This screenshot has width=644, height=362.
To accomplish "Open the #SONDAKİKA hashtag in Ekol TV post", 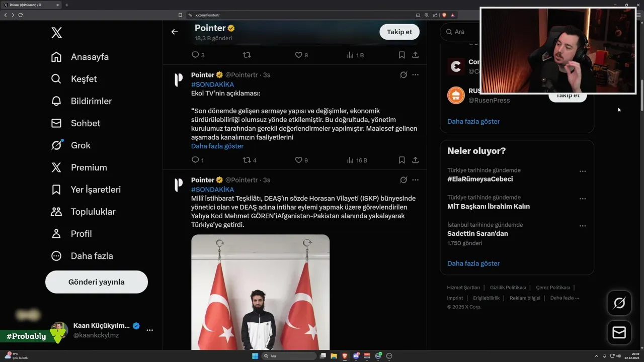I will pyautogui.click(x=212, y=84).
